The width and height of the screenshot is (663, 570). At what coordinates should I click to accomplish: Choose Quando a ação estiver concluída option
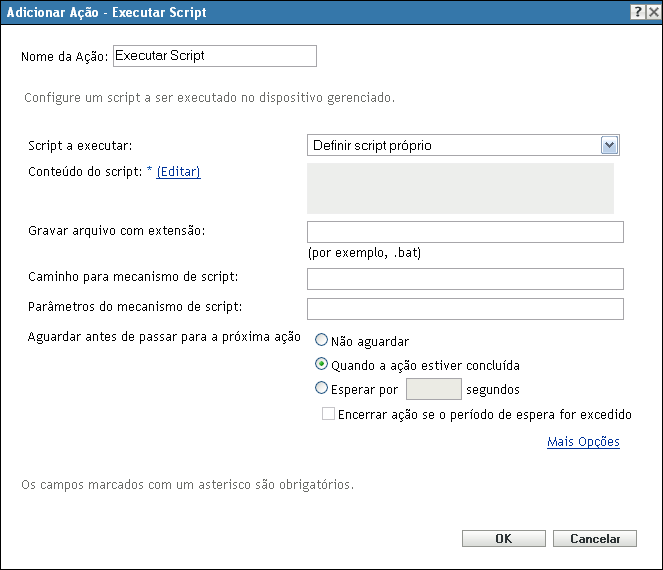(x=322, y=365)
